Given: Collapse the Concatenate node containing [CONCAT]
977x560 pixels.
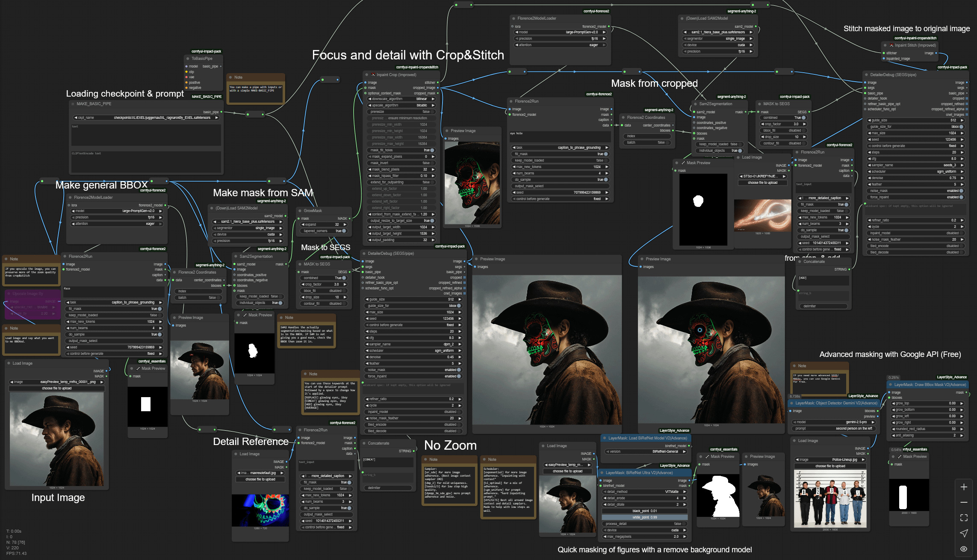Looking at the screenshot, I should pos(364,443).
